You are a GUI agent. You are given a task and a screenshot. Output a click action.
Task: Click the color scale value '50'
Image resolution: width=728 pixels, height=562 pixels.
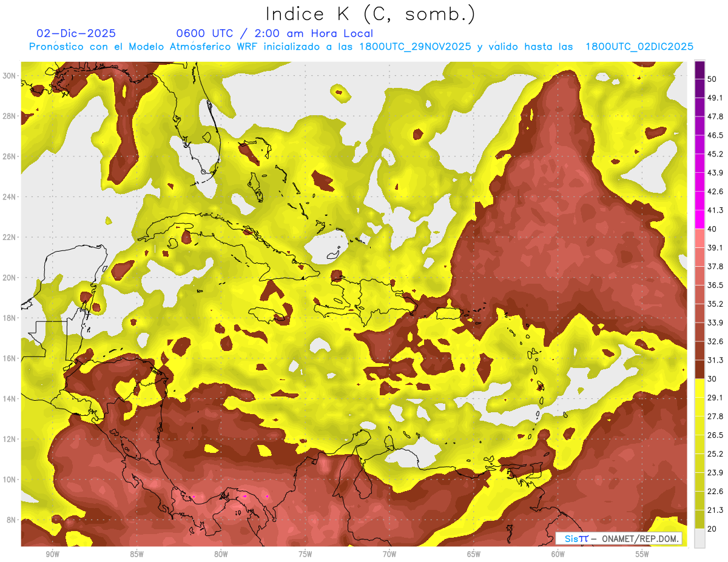[712, 79]
